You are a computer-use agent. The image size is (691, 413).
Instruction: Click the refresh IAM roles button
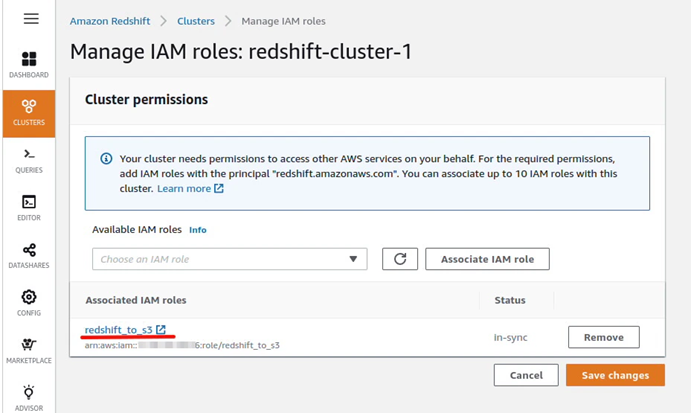tap(400, 259)
